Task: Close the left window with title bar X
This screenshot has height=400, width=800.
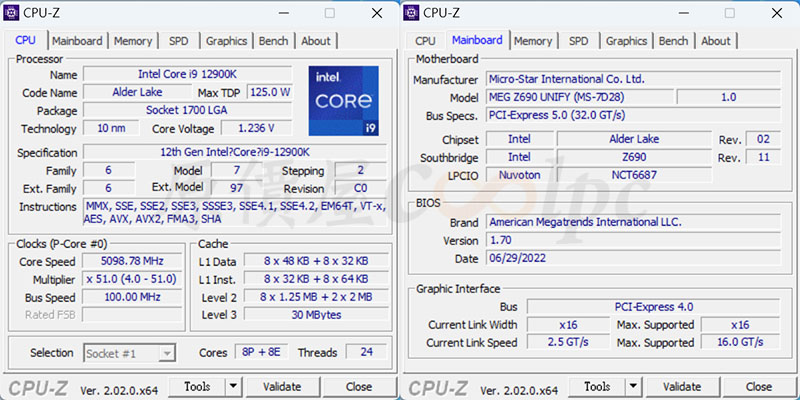Action: pos(377,13)
